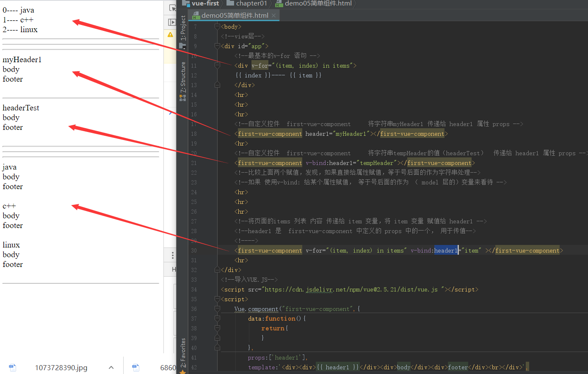Close the demo05简单组件.html editor tab
This screenshot has height=374, width=588.
pyautogui.click(x=274, y=16)
